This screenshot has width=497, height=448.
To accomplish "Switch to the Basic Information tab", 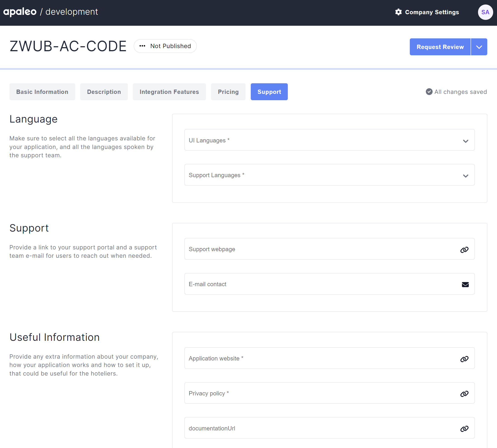I will 42,92.
